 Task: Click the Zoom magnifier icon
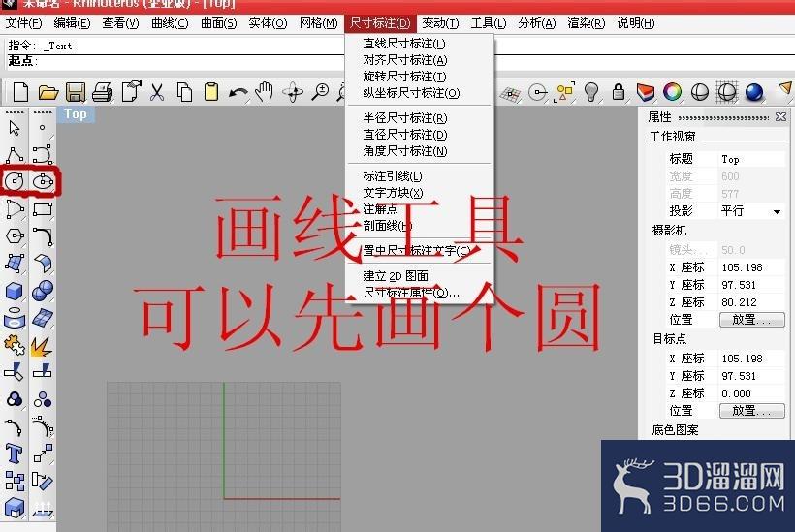[320, 92]
